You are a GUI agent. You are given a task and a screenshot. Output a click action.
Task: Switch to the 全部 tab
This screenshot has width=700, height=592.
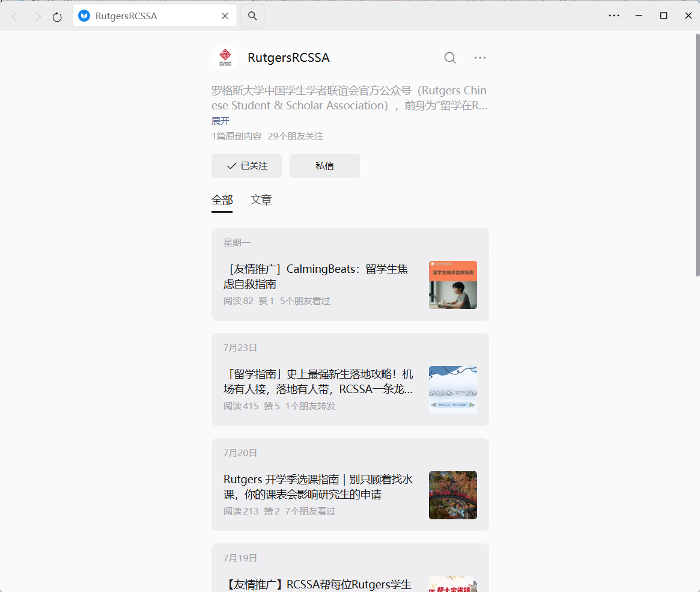pos(222,201)
